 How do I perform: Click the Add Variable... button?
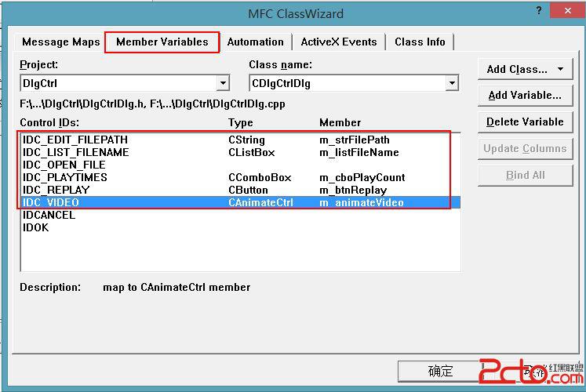coord(525,96)
